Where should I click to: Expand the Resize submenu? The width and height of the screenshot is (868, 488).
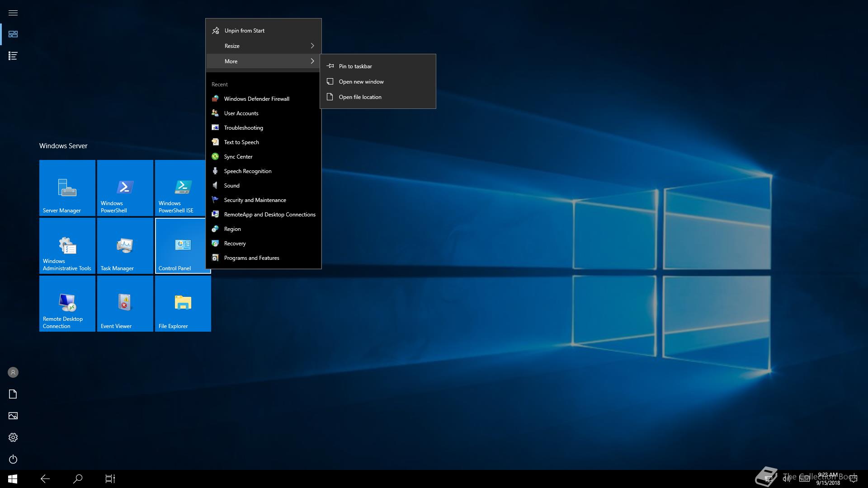264,46
